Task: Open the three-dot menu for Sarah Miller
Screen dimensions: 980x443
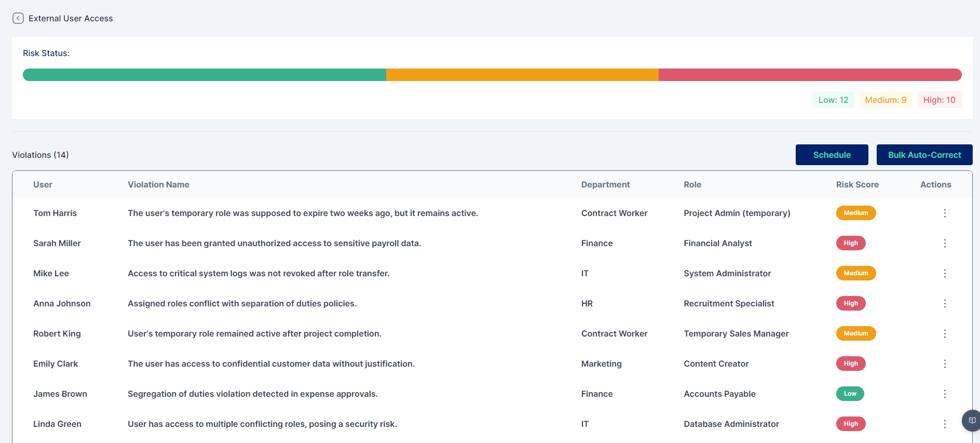Action: tap(945, 244)
